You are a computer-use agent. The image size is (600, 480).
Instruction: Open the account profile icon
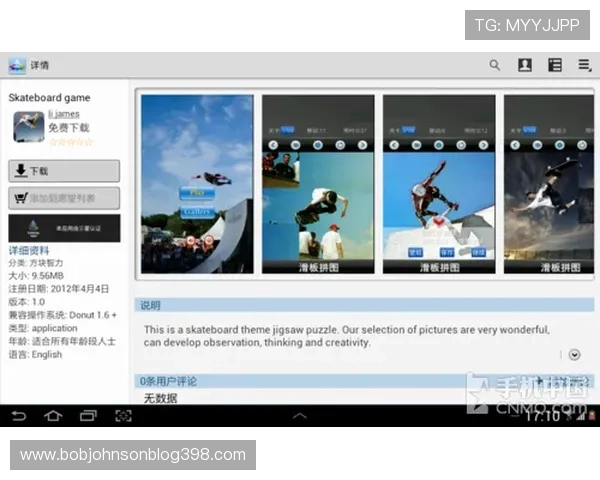(x=524, y=65)
